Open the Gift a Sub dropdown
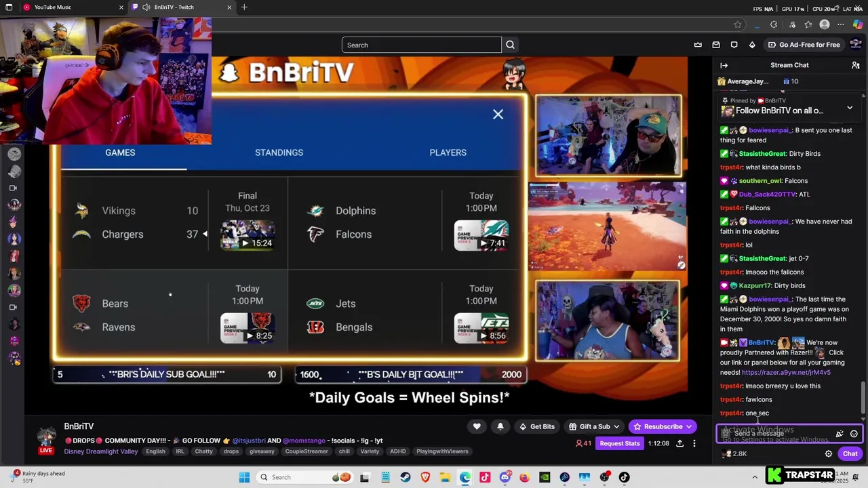 pyautogui.click(x=594, y=426)
